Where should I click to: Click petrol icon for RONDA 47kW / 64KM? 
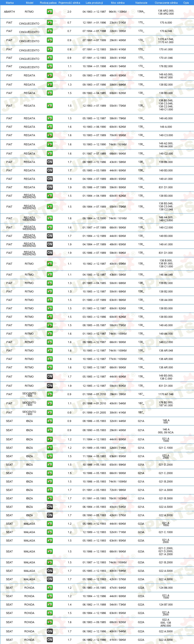click(50, 588)
